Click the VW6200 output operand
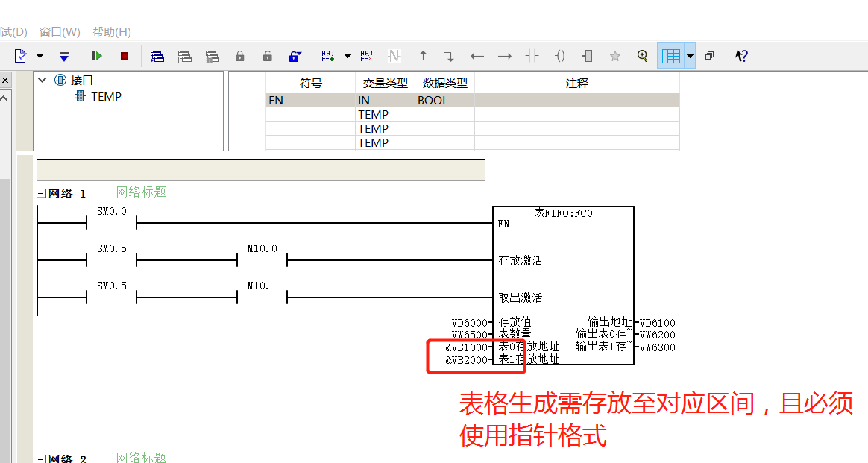 pos(657,336)
